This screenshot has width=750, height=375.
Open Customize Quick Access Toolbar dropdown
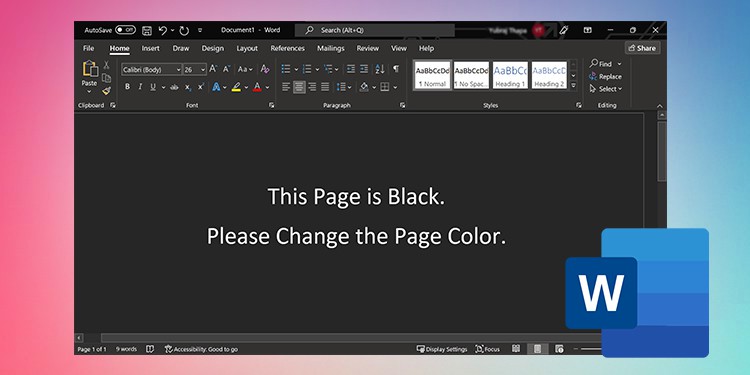point(200,30)
